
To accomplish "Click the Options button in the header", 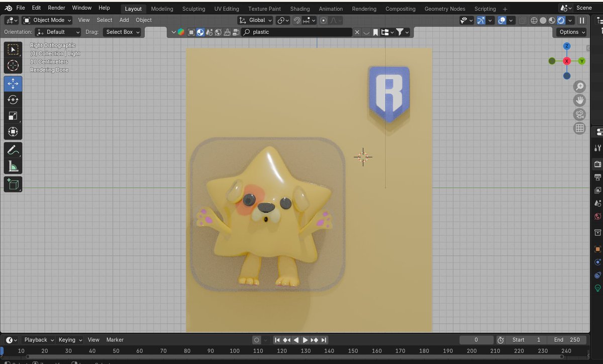I will tap(570, 32).
